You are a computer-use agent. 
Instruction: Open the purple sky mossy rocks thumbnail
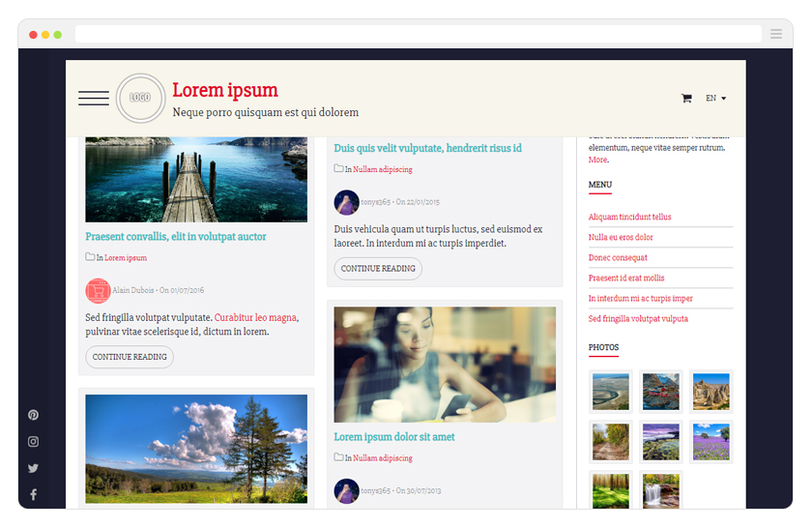661,442
